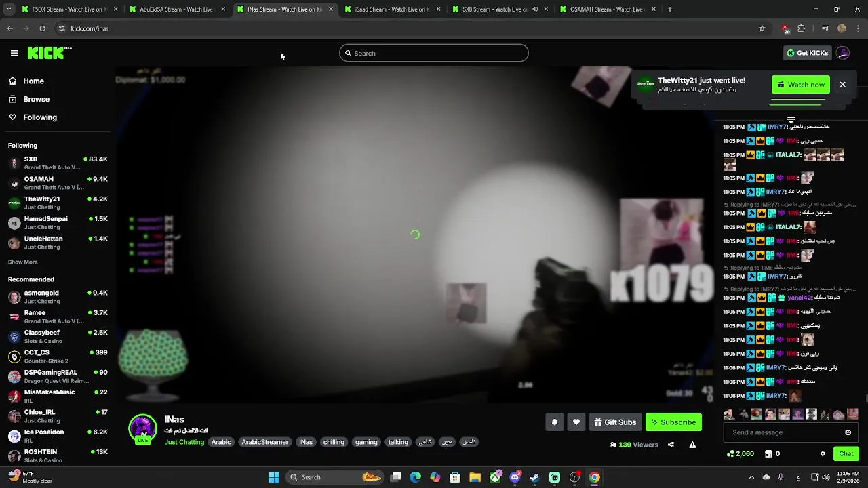Open INas streamer avatar

pos(142,428)
